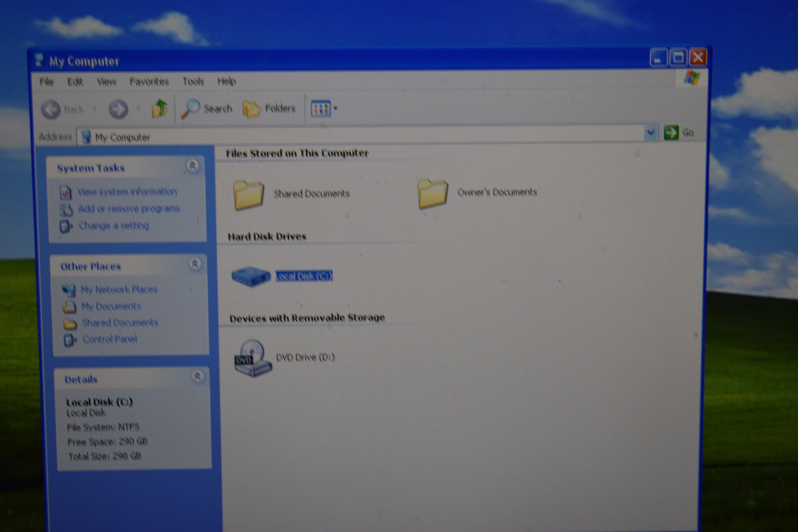
Task: Open the Views dropdown button
Action: (x=324, y=108)
